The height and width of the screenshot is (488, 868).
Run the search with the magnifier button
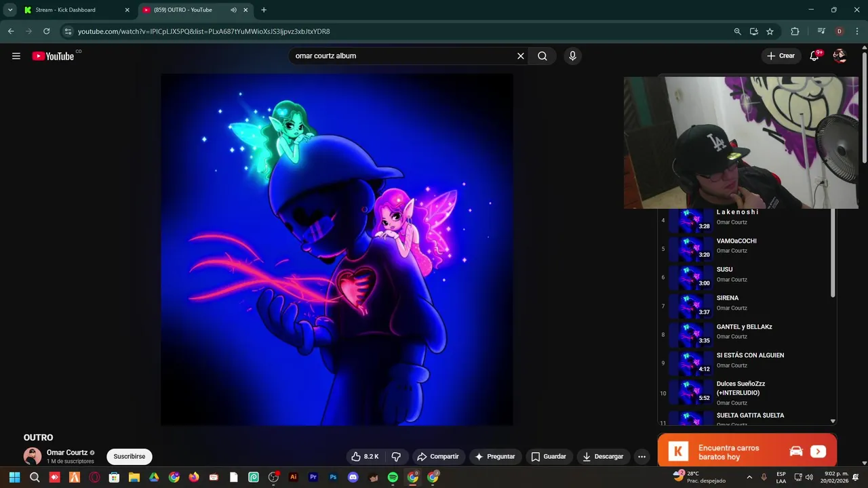(x=542, y=56)
